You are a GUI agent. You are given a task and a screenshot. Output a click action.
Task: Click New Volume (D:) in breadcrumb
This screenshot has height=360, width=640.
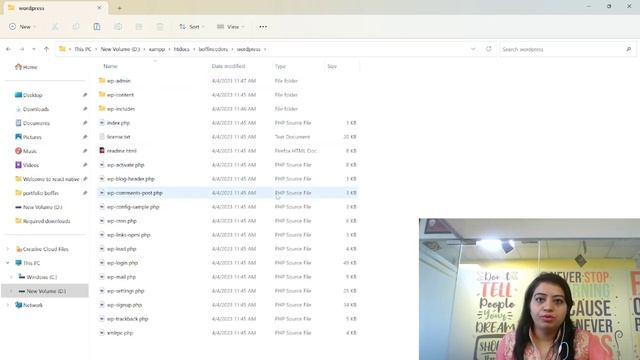point(120,49)
